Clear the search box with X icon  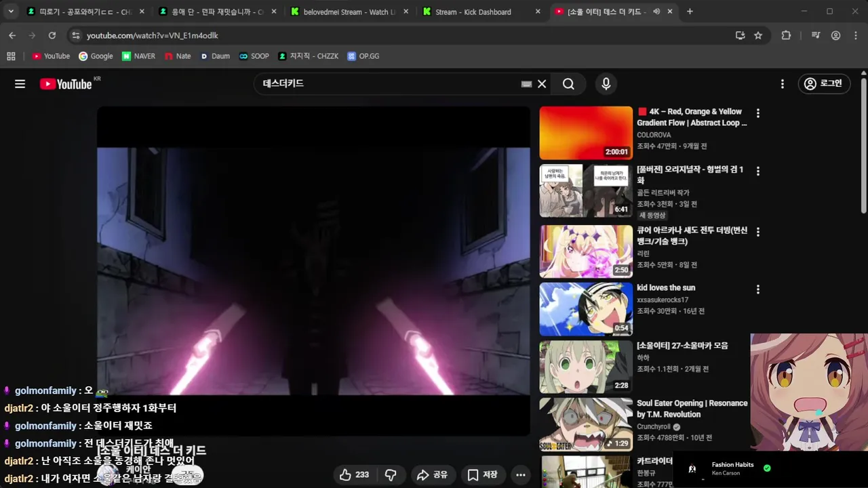click(542, 84)
